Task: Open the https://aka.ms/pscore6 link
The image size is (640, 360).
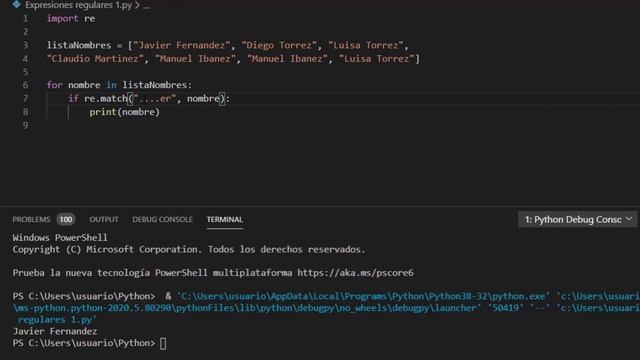Action: (355, 273)
